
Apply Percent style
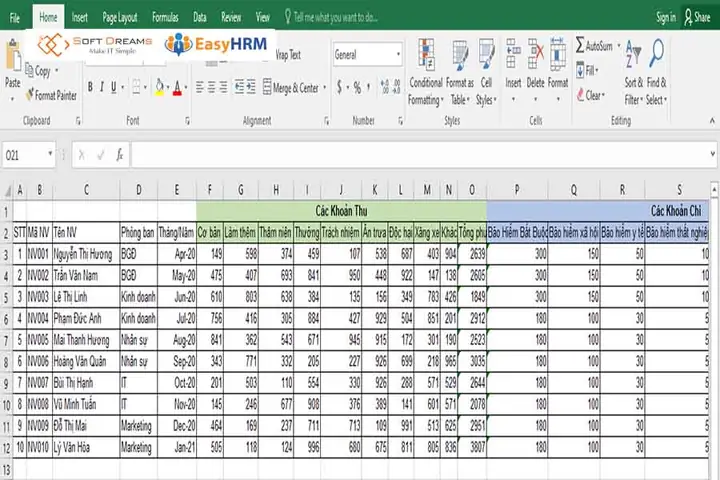(x=357, y=87)
